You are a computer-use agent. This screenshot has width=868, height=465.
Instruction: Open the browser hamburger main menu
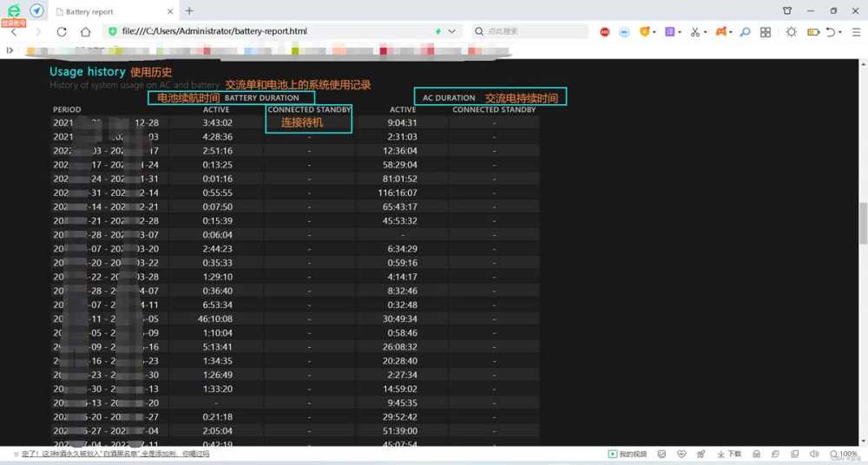(856, 31)
